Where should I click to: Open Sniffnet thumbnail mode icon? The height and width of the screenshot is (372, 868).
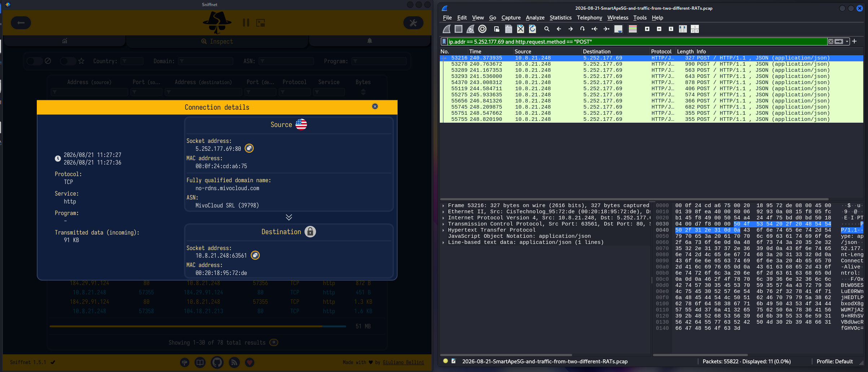click(260, 23)
